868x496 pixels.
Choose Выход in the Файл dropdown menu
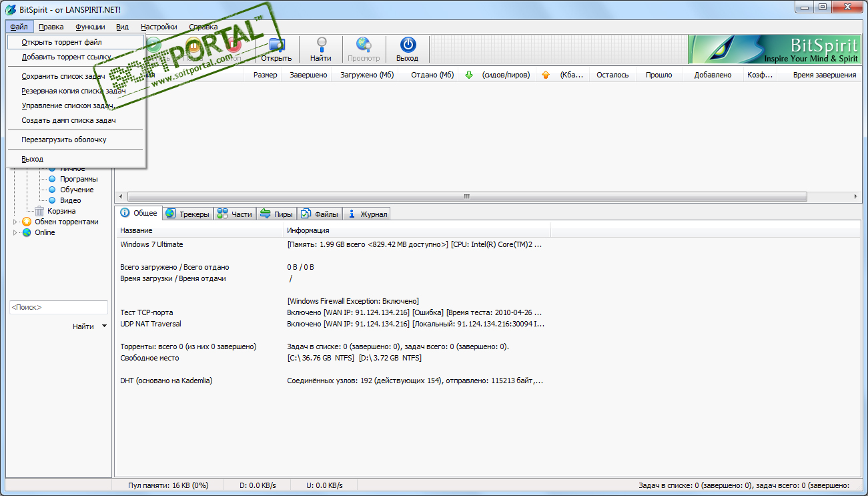pyautogui.click(x=77, y=159)
